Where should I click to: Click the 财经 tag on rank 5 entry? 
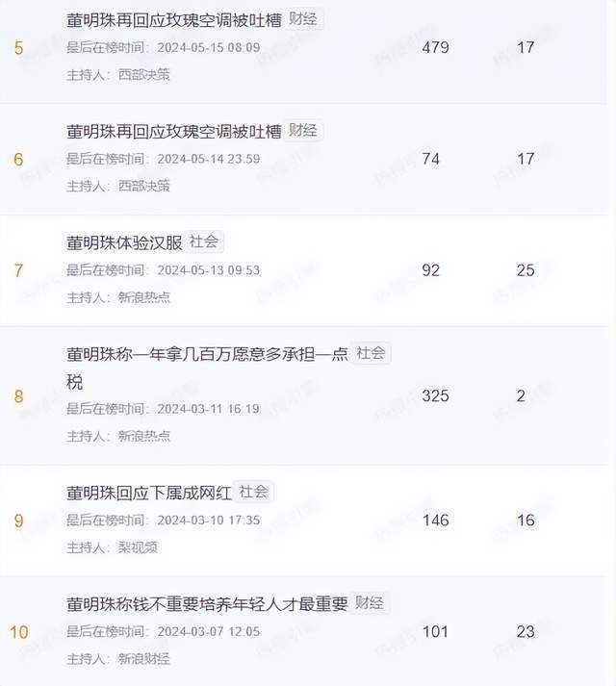303,19
